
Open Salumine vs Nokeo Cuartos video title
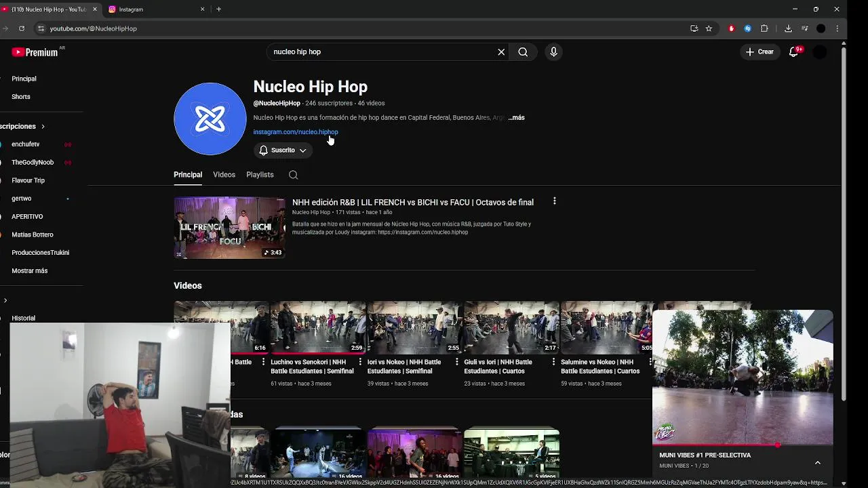pyautogui.click(x=601, y=367)
